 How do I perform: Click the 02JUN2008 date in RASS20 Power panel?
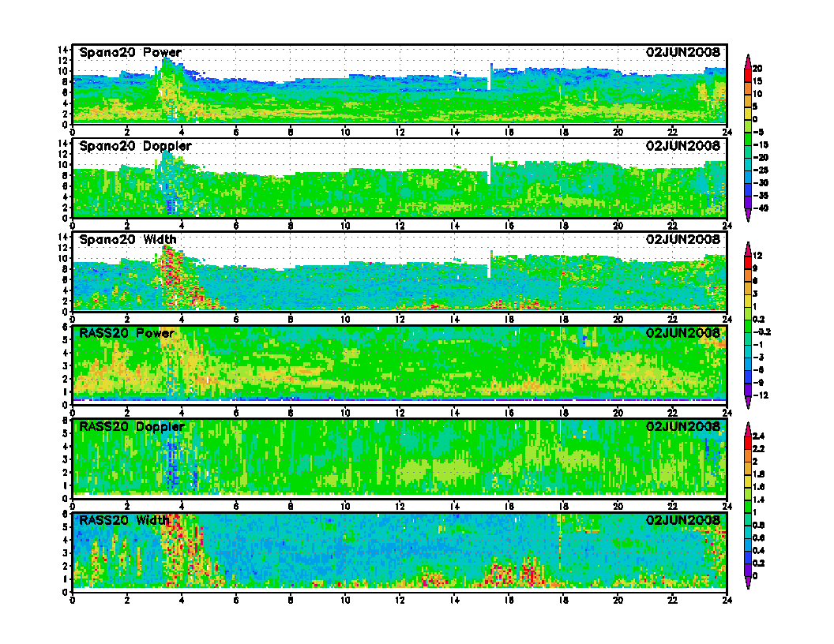pos(683,333)
